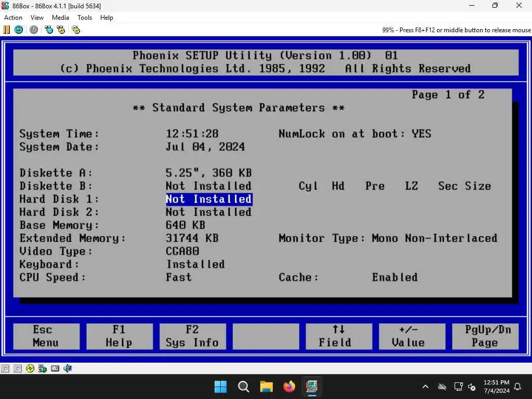This screenshot has height=399, width=532.
Task: Click the Diskette A 5.25", 360 KB value
Action: coord(209,173)
